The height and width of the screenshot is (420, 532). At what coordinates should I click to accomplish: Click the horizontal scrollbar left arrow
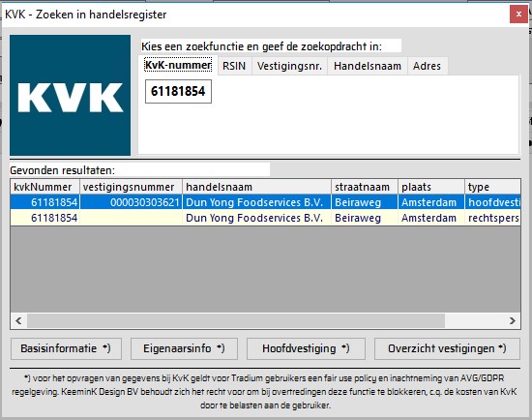(18, 321)
